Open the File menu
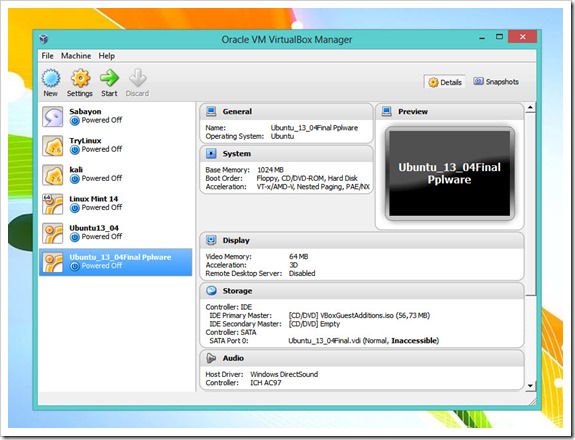The height and width of the screenshot is (440, 575). click(x=47, y=56)
